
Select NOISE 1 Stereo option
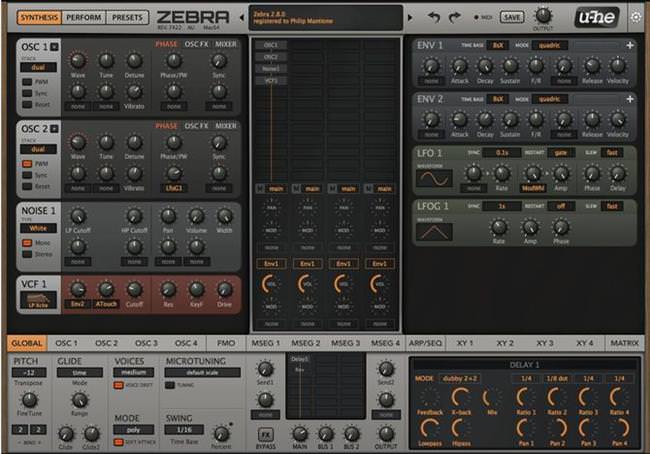point(27,254)
